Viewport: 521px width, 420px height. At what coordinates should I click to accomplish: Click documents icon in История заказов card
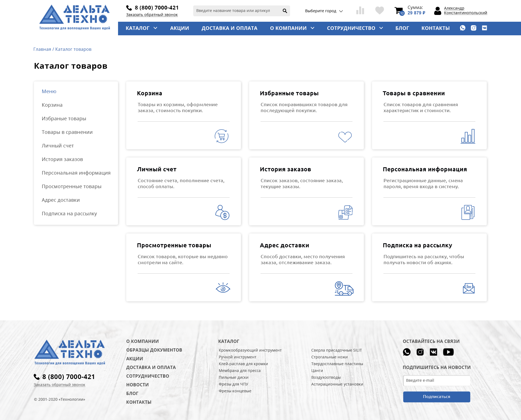345,212
